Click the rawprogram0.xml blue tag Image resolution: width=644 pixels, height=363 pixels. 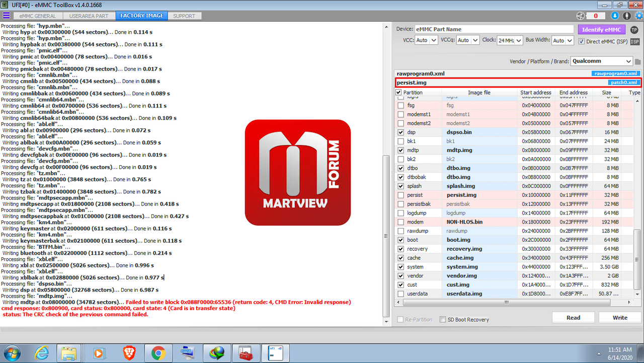tap(616, 74)
